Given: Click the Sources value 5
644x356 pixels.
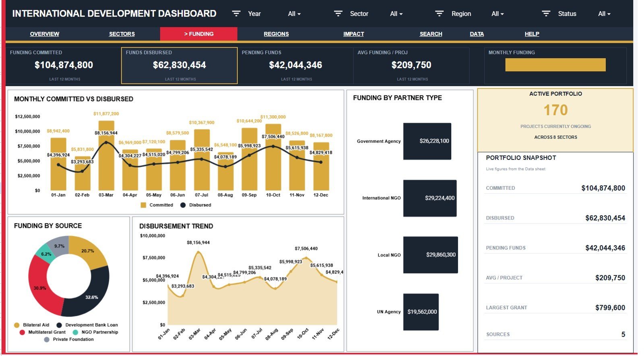Looking at the screenshot, I should (623, 334).
